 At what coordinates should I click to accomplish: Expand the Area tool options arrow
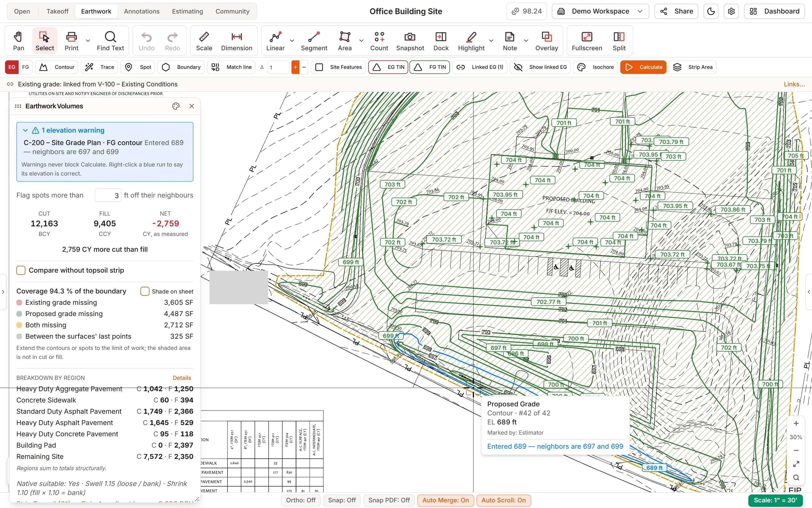click(361, 41)
